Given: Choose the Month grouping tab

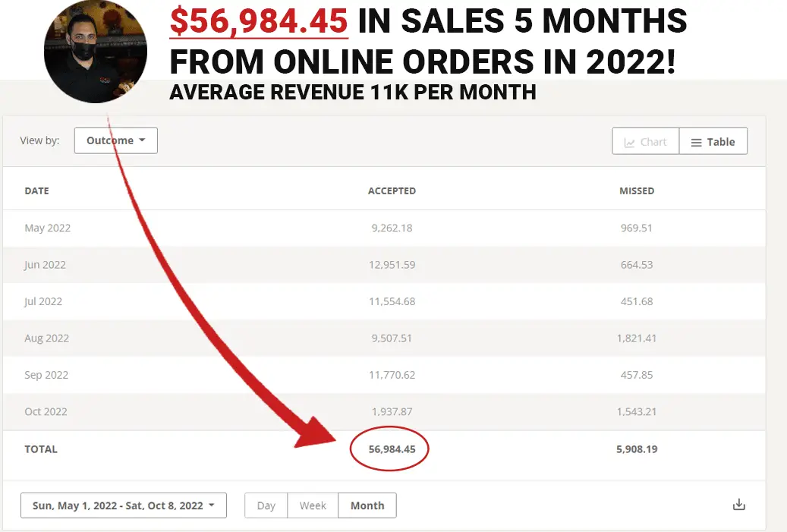Looking at the screenshot, I should point(367,505).
